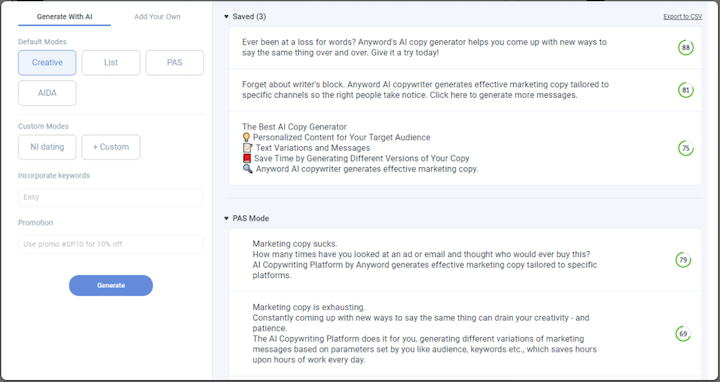The width and height of the screenshot is (720, 382).
Task: Click 'Custom Modes' label
Action: pos(43,126)
